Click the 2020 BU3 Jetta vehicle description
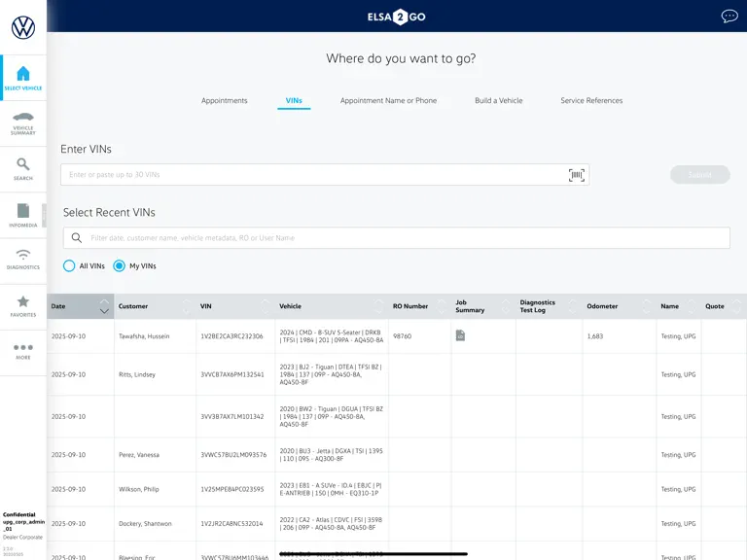 click(331, 455)
